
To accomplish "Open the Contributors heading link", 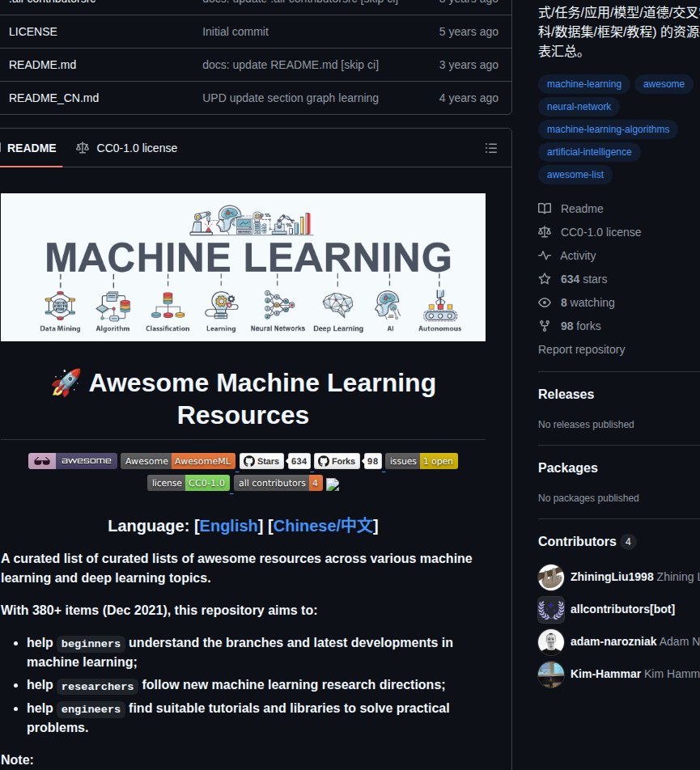I will (x=577, y=542).
